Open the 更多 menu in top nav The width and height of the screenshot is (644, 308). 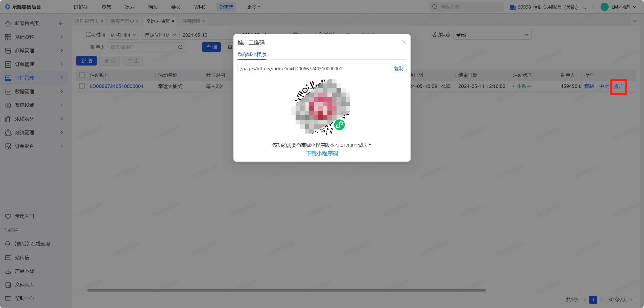point(253,7)
